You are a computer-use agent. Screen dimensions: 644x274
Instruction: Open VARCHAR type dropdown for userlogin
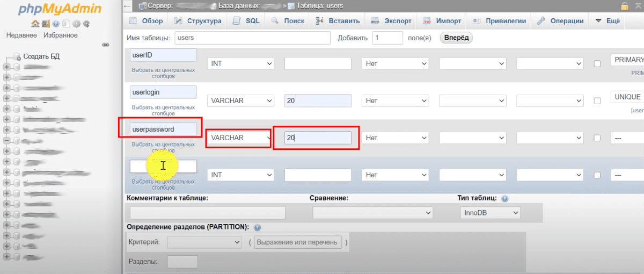241,100
